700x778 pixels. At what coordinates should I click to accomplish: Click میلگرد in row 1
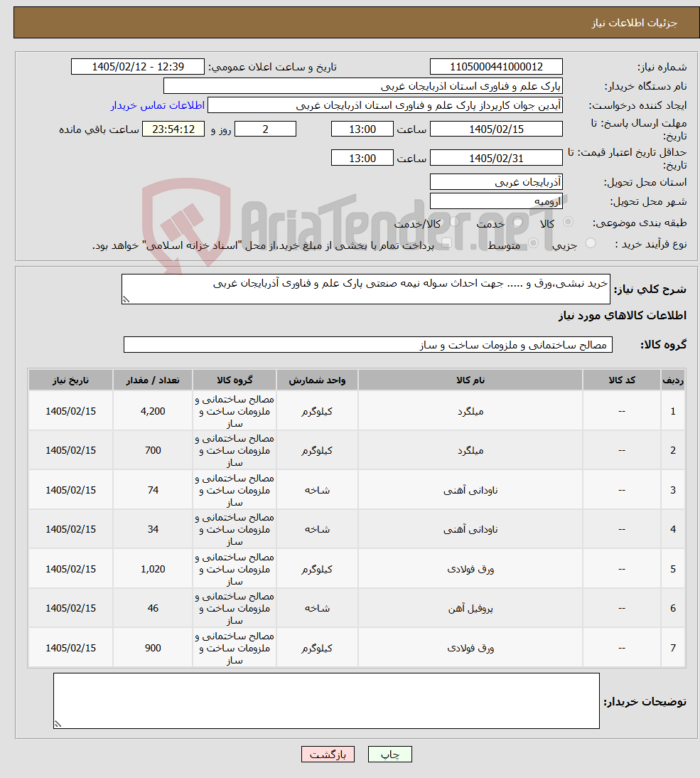point(470,411)
